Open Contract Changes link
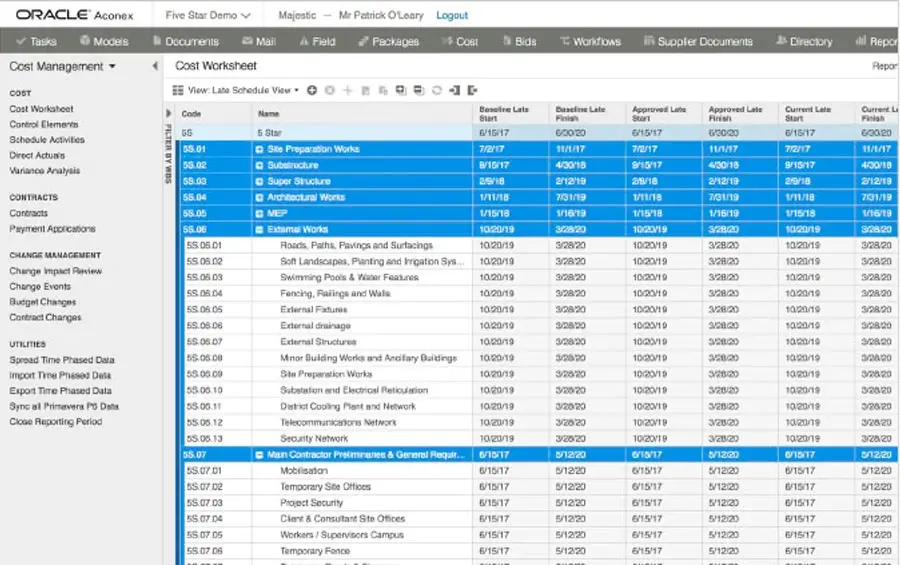This screenshot has height=565, width=900. (45, 318)
